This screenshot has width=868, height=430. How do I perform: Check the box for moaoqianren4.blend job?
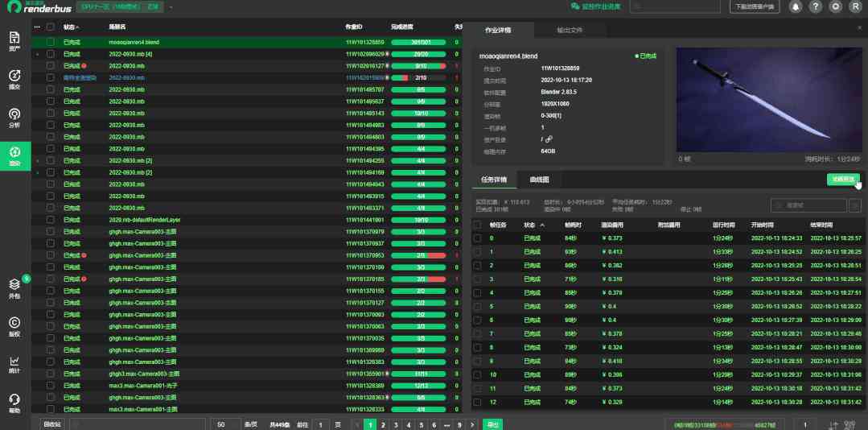(51, 42)
